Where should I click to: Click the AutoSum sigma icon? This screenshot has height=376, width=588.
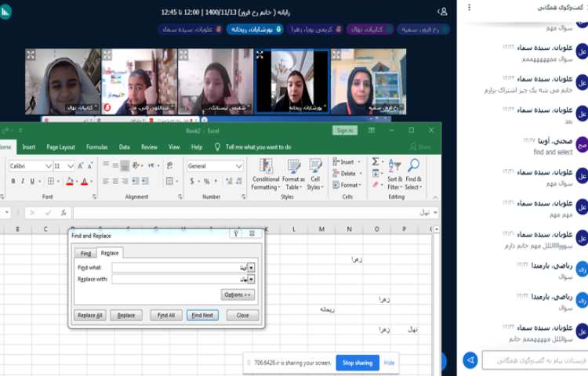coord(376,161)
